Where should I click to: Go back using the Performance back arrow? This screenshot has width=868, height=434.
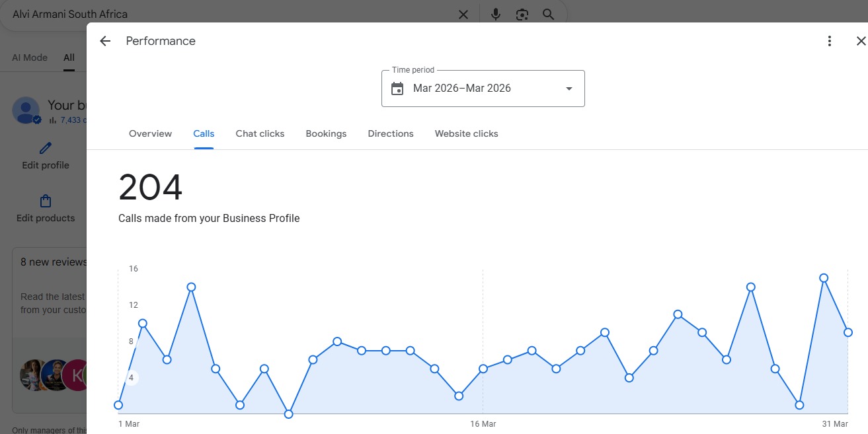tap(104, 41)
